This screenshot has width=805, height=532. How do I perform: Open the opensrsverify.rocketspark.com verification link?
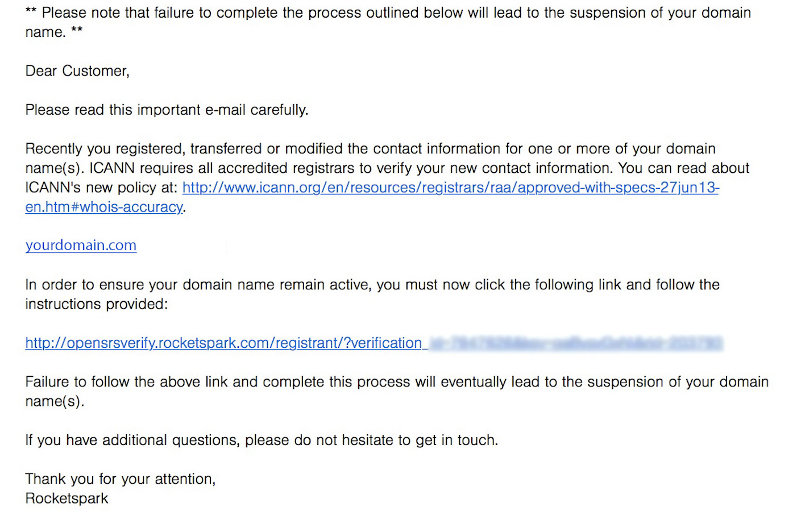(226, 343)
